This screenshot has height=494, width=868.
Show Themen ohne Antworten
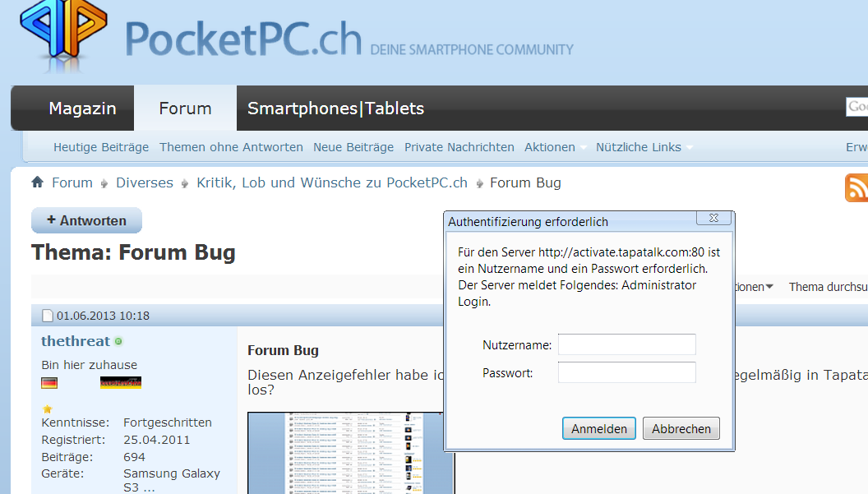[232, 147]
